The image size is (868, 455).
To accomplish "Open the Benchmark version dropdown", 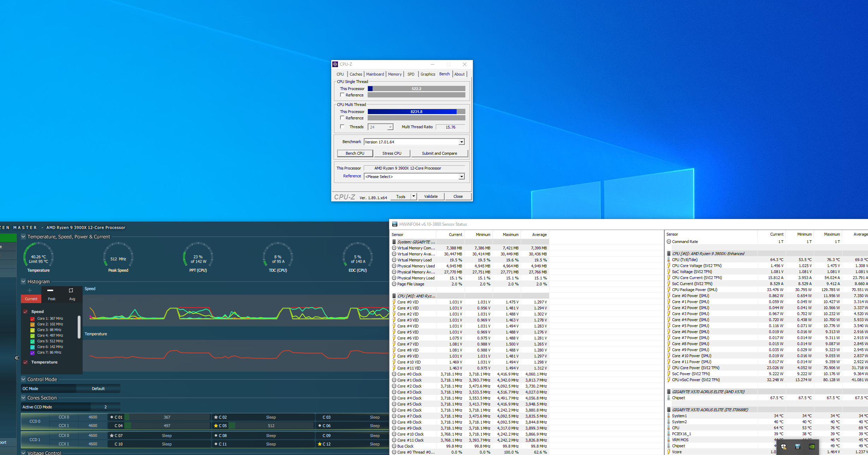I will coord(462,142).
